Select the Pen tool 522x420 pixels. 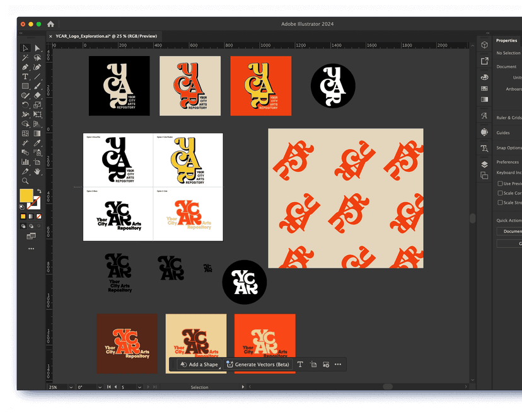(25, 67)
